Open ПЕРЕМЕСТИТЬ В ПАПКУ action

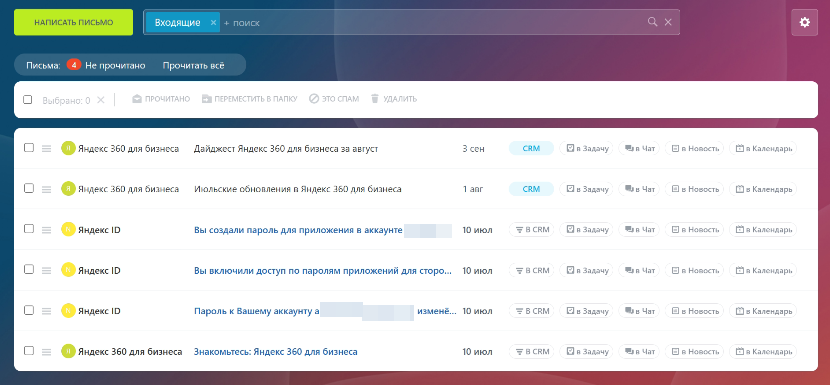[x=249, y=99]
